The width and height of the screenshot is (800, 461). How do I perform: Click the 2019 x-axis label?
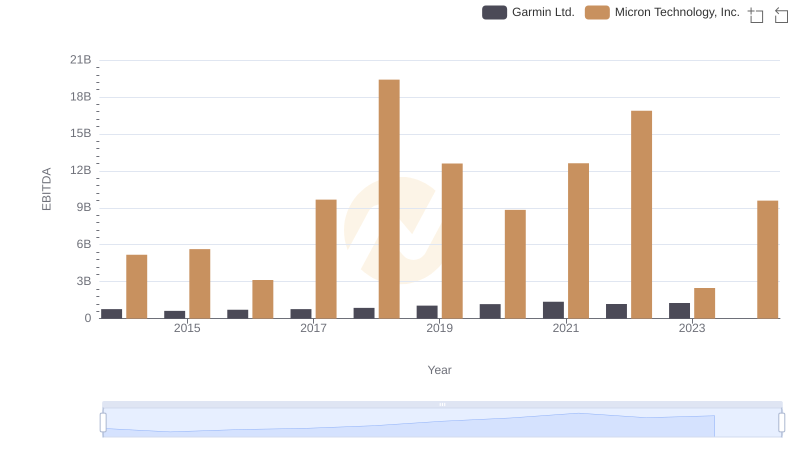pos(439,328)
